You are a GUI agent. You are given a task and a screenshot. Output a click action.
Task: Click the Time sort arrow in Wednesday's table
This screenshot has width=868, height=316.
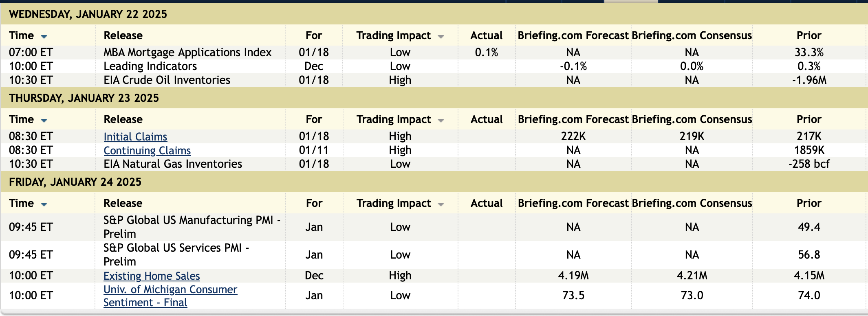click(44, 37)
